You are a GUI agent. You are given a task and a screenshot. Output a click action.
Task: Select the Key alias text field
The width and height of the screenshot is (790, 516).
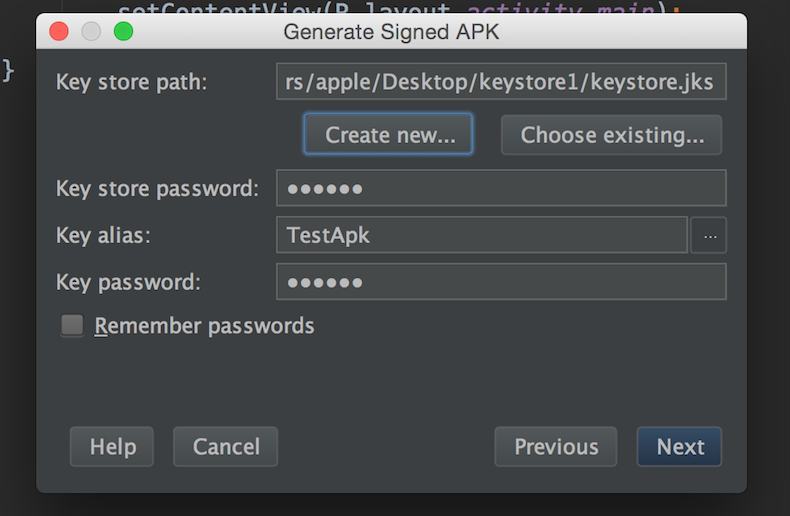[x=482, y=236]
